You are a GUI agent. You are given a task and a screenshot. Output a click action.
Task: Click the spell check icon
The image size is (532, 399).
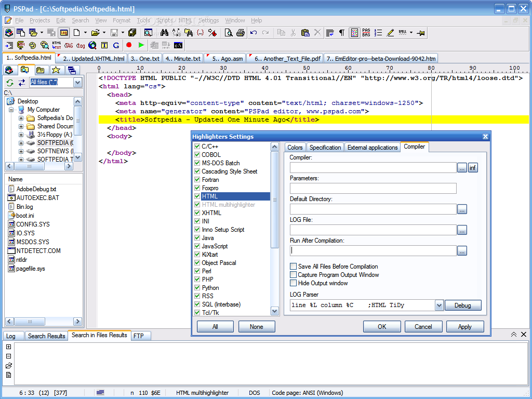point(403,33)
